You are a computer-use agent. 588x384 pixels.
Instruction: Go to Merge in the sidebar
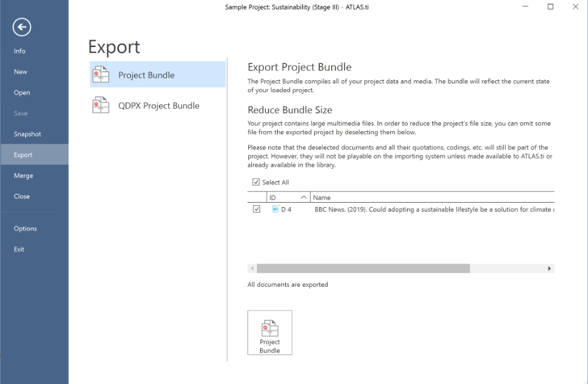pyautogui.click(x=23, y=175)
